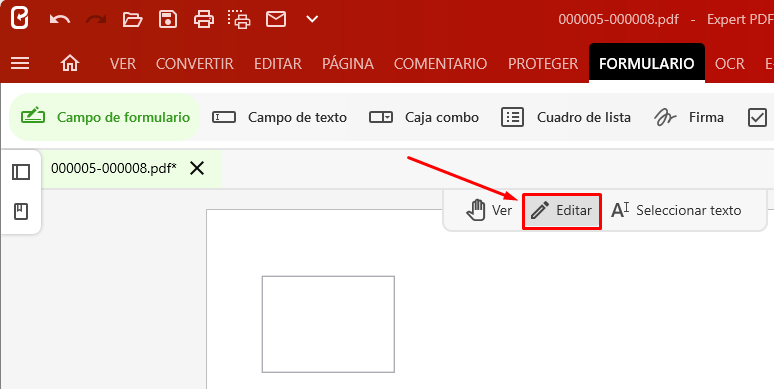The image size is (774, 389).
Task: Toggle the Campo de formulario button
Action: (x=105, y=117)
